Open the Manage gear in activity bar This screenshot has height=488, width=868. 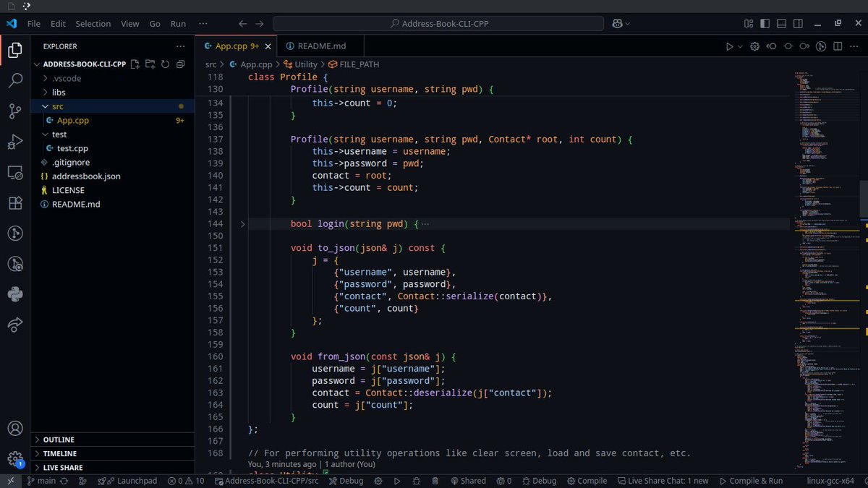point(15,459)
